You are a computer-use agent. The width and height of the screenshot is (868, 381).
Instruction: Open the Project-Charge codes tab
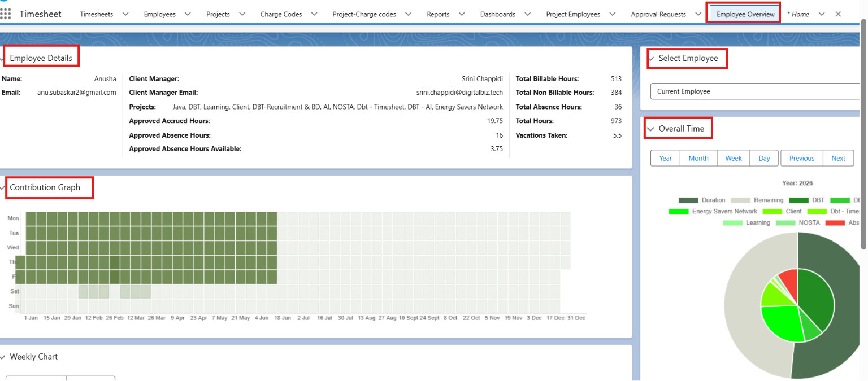pos(364,14)
